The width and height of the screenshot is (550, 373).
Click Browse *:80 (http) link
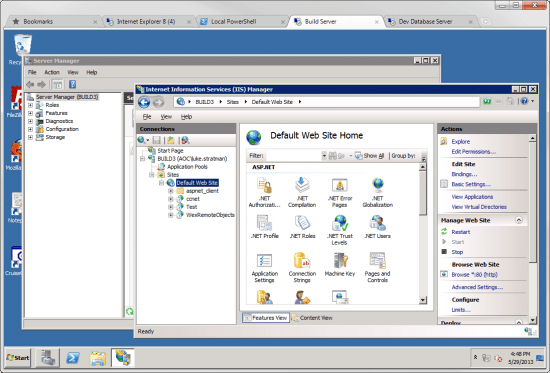tap(474, 275)
